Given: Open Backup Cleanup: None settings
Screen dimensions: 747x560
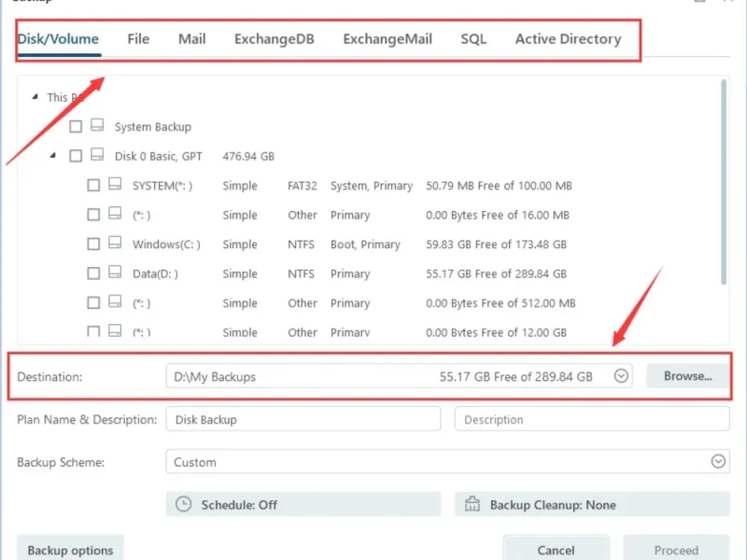Looking at the screenshot, I should coord(592,504).
